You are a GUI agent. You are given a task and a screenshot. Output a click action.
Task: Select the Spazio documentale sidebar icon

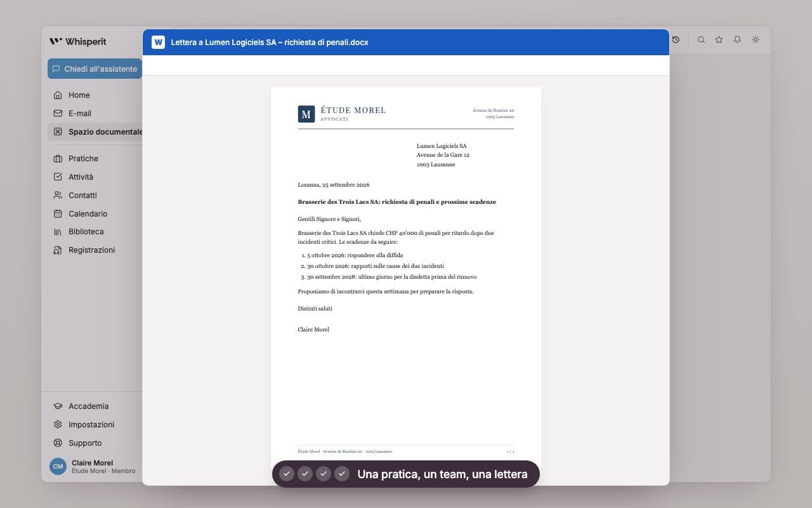[58, 132]
